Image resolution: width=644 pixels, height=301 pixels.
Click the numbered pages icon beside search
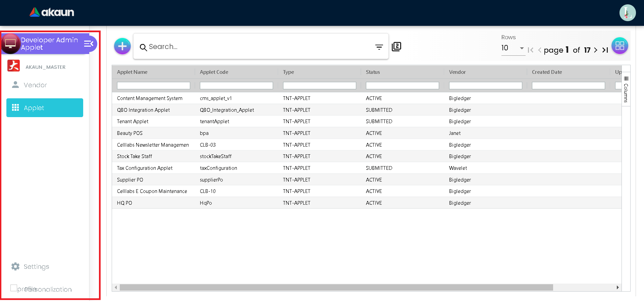click(x=396, y=47)
